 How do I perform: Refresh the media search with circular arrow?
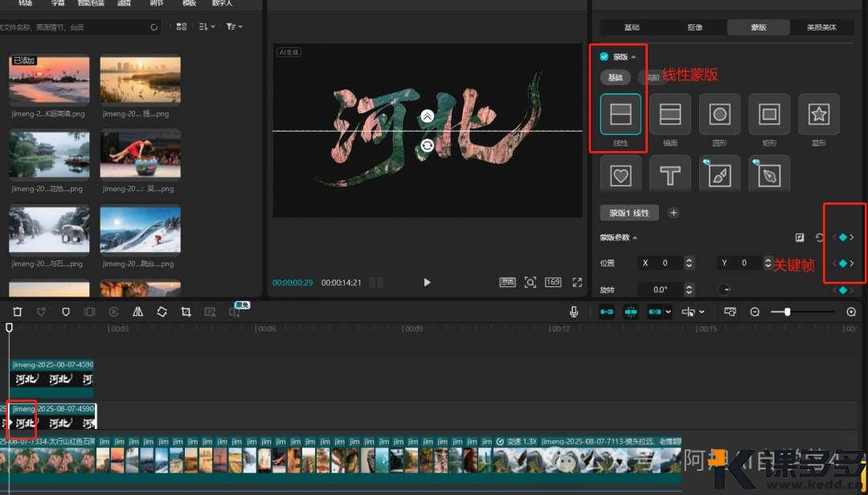154,27
